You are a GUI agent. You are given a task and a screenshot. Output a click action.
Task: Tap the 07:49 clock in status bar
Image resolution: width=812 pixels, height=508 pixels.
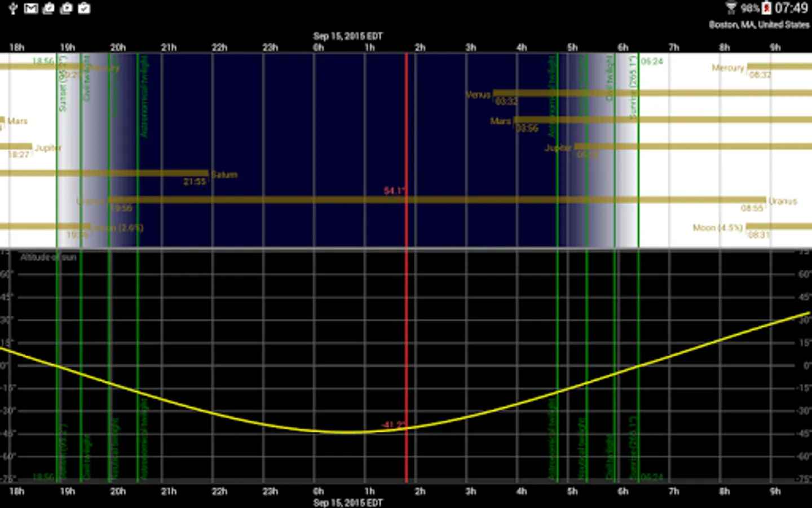coord(791,8)
